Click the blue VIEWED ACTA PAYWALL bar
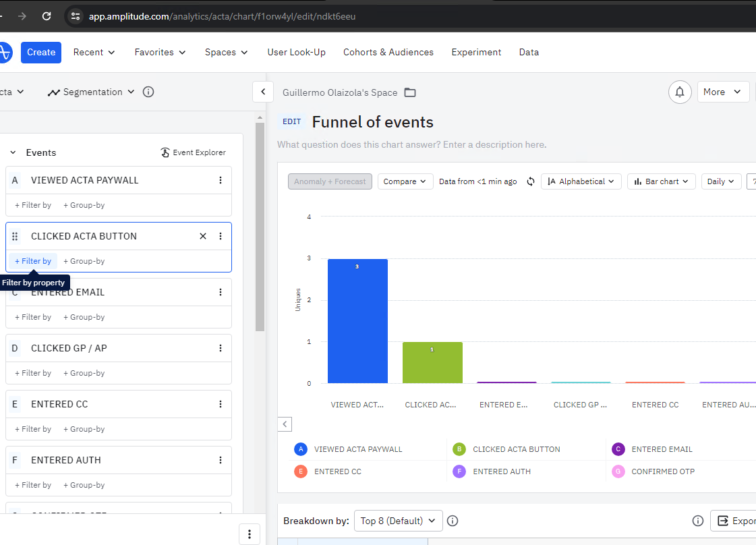 click(x=357, y=321)
